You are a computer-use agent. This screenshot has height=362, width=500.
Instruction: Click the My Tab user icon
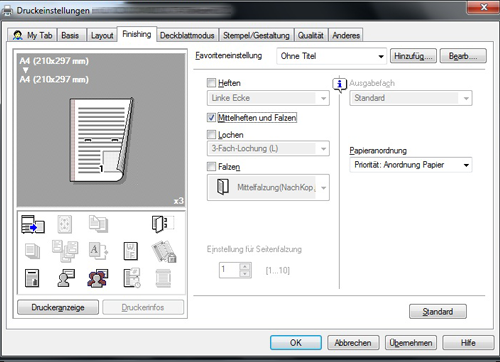[x=17, y=35]
